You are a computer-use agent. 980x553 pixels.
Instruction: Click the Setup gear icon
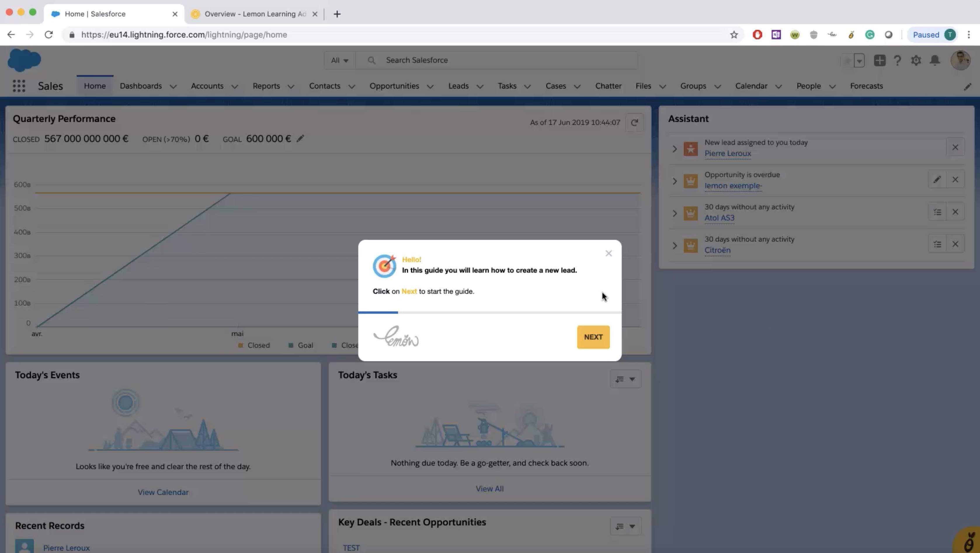tap(916, 60)
